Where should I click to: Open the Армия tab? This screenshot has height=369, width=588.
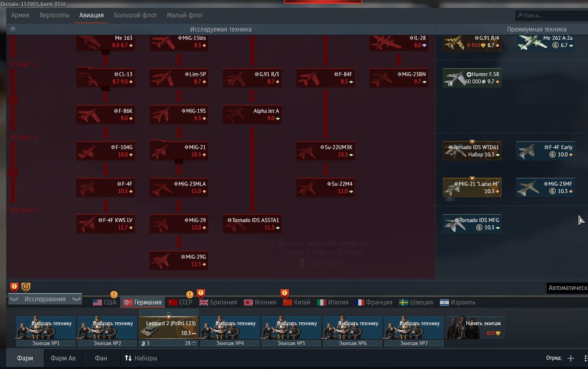pyautogui.click(x=20, y=15)
